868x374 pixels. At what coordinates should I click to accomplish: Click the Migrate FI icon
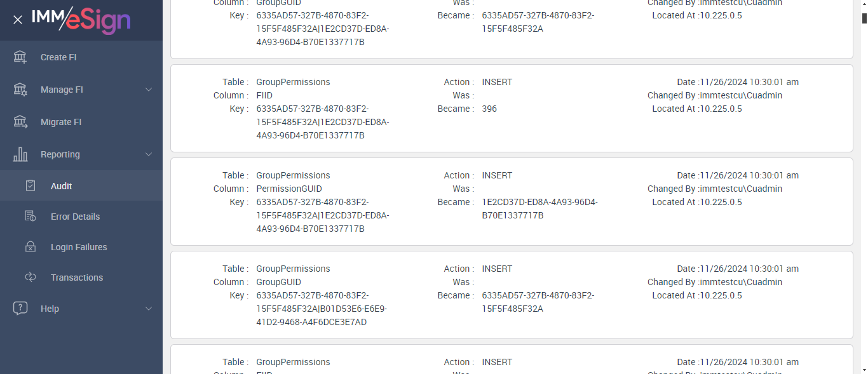(20, 122)
